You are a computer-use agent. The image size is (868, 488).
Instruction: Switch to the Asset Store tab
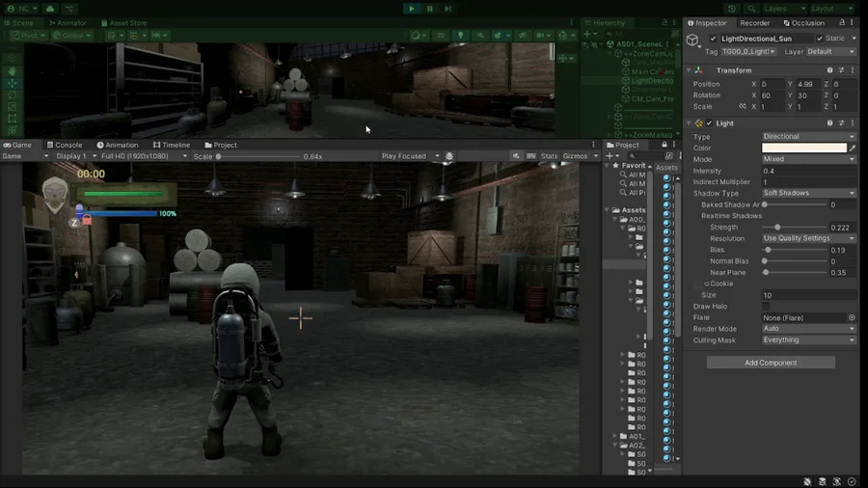[x=124, y=23]
